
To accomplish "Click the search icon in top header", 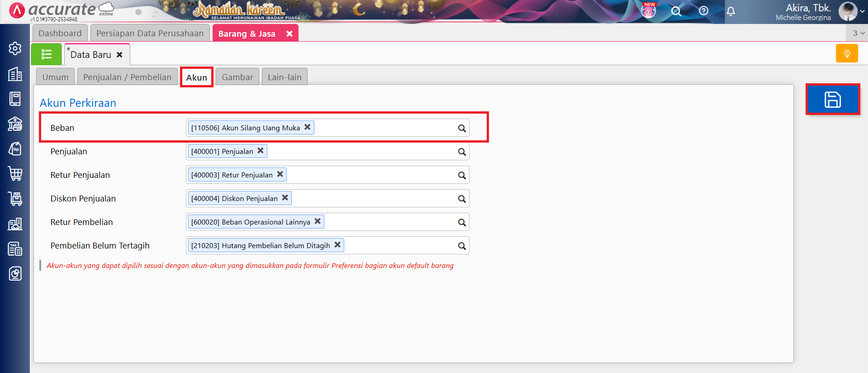I will (676, 11).
